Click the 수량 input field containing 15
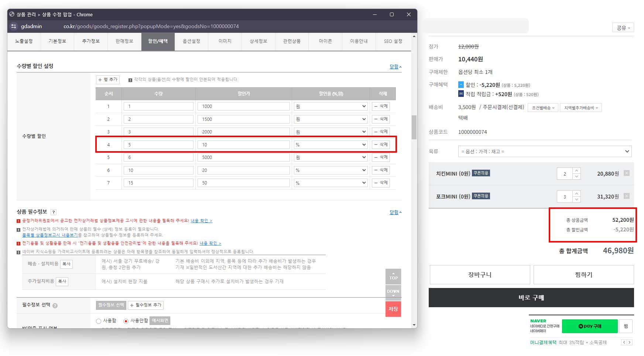This screenshot has width=644, height=356. point(158,183)
